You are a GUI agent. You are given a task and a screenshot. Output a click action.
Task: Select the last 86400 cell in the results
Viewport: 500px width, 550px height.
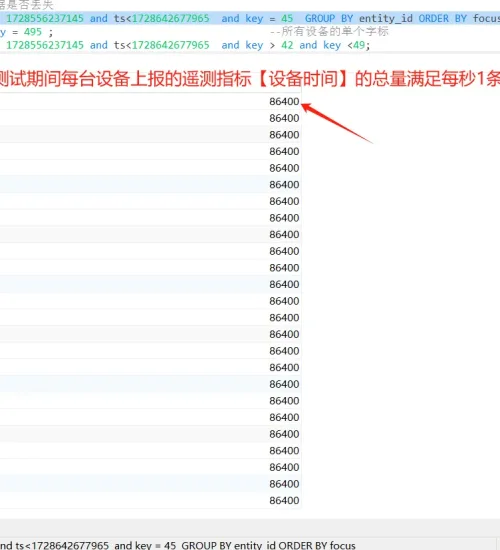pyautogui.click(x=284, y=501)
